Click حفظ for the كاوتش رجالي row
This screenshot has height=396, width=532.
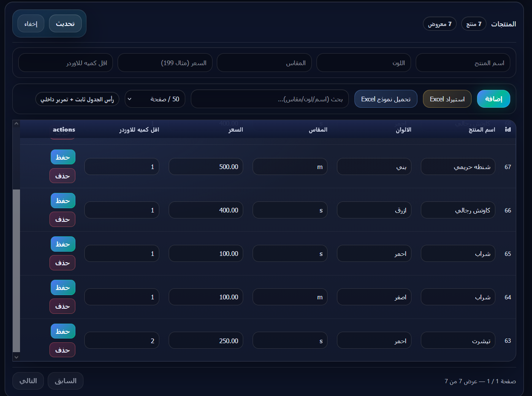(x=63, y=200)
